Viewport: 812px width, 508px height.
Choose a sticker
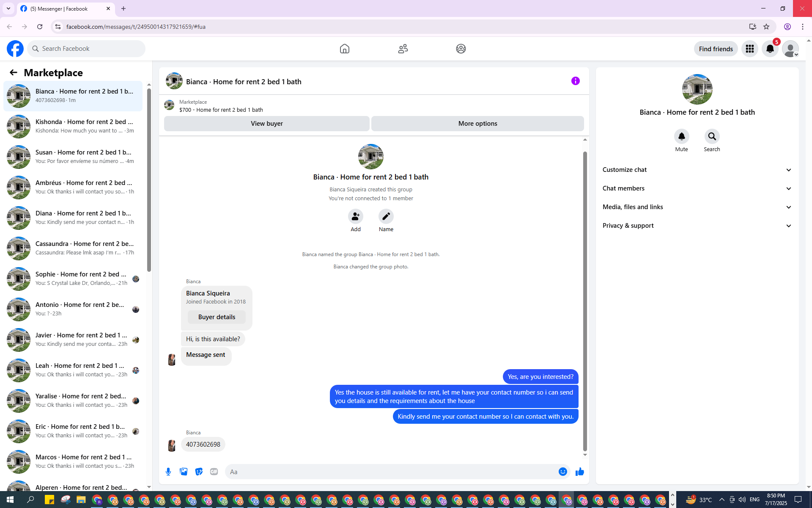click(199, 472)
